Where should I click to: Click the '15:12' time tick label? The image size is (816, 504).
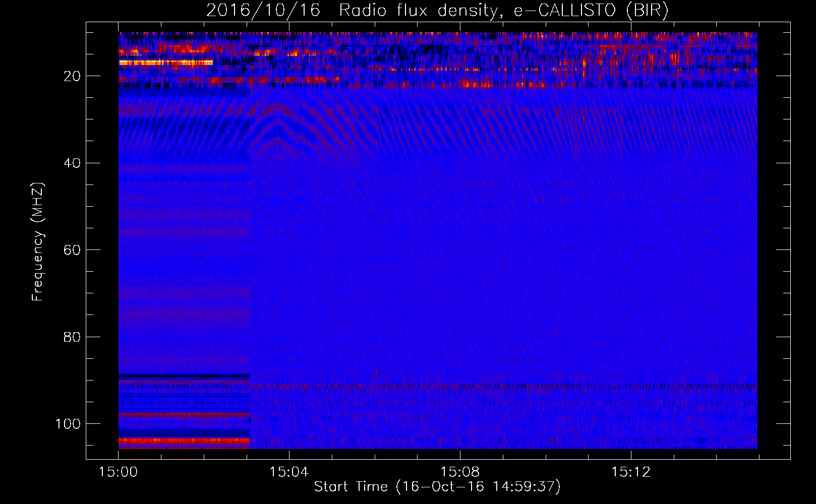(631, 472)
